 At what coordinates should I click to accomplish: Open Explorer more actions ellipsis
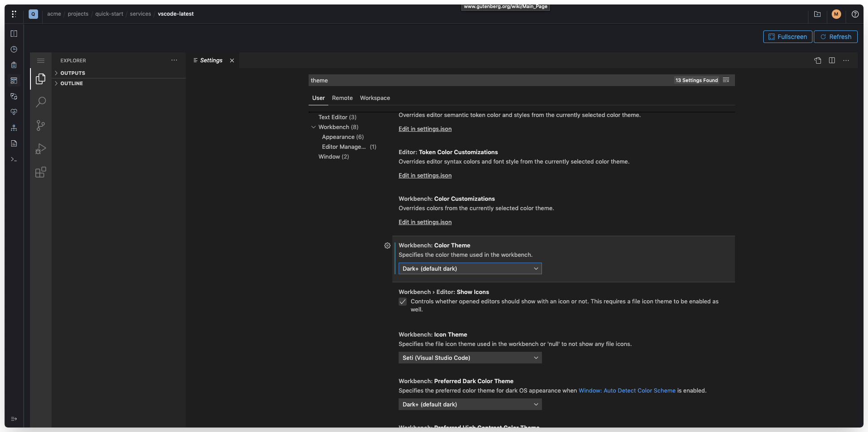pyautogui.click(x=174, y=60)
